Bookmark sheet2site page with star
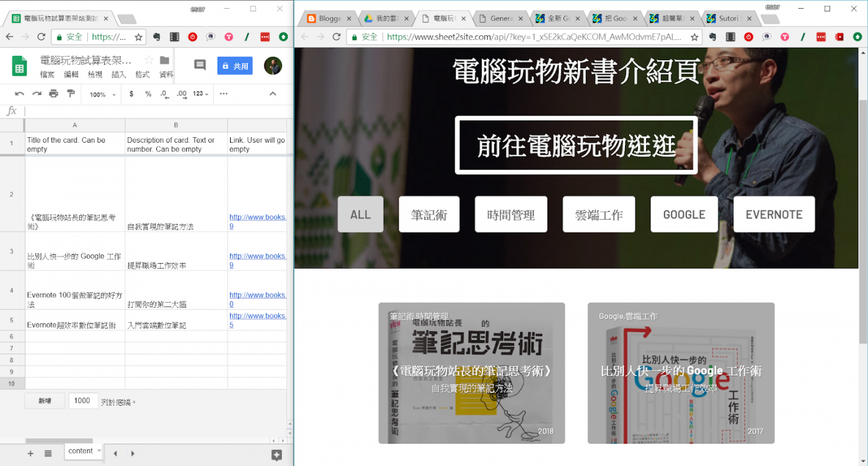The image size is (868, 466). tap(694, 37)
